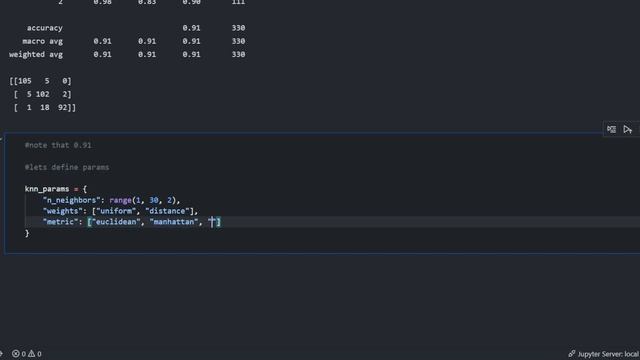Click confusion matrix row [ 5 102 2]
The image size is (640, 360).
[x=42, y=94]
